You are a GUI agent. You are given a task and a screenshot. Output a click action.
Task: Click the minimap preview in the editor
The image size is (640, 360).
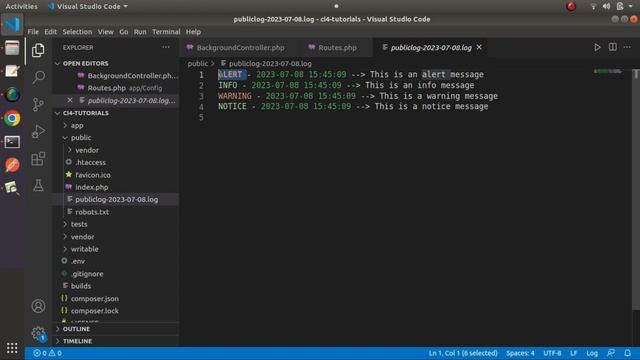pyautogui.click(x=608, y=72)
